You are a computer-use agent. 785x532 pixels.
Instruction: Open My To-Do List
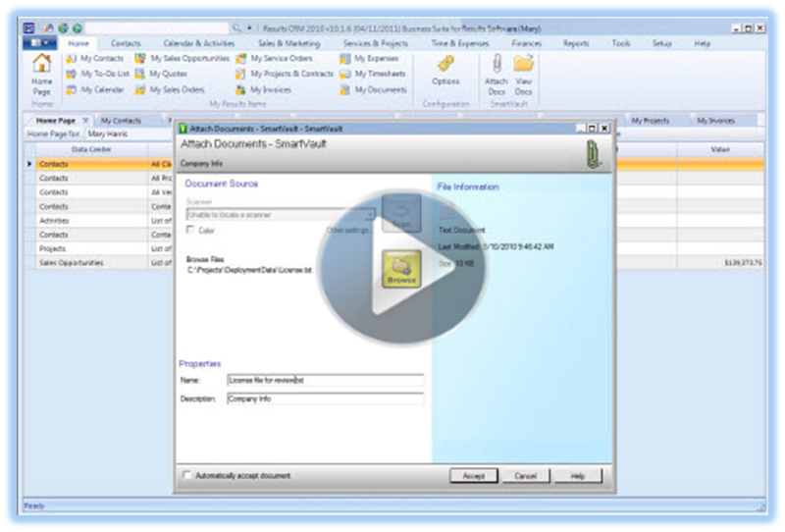pyautogui.click(x=98, y=75)
